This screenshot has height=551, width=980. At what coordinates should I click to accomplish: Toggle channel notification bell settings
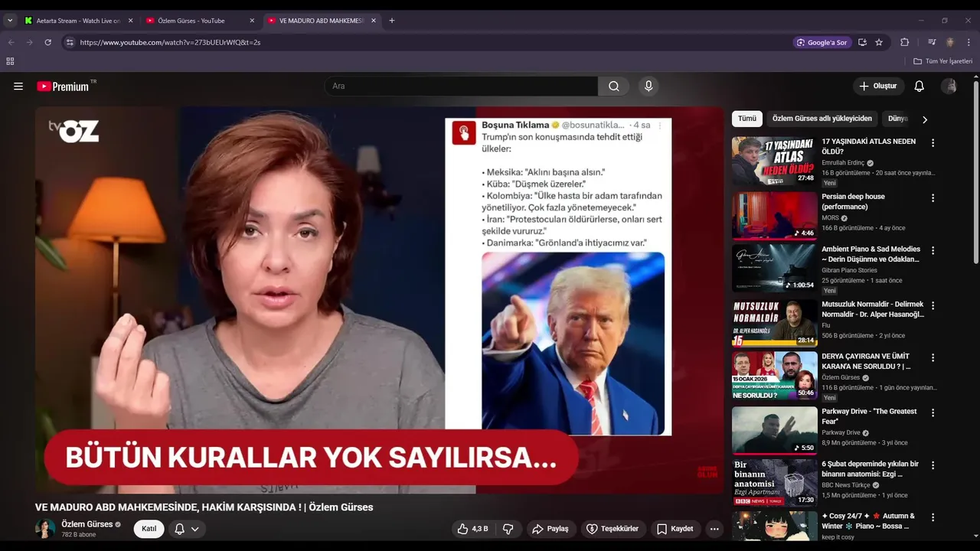click(x=186, y=529)
